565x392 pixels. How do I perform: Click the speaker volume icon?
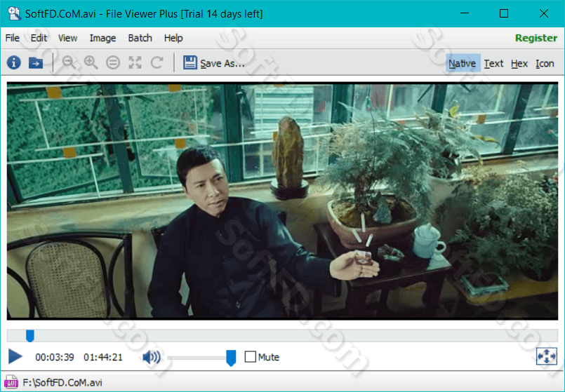point(152,357)
